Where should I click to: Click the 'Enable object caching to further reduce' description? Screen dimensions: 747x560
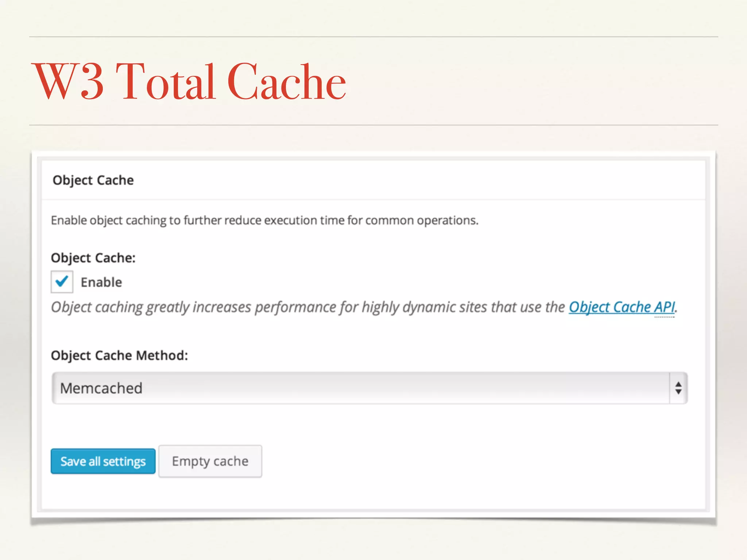click(x=265, y=221)
